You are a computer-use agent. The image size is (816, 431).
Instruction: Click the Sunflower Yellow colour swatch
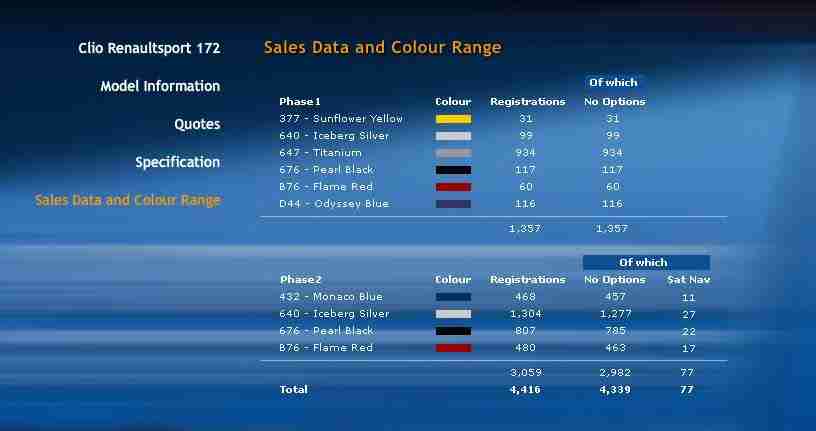click(453, 119)
